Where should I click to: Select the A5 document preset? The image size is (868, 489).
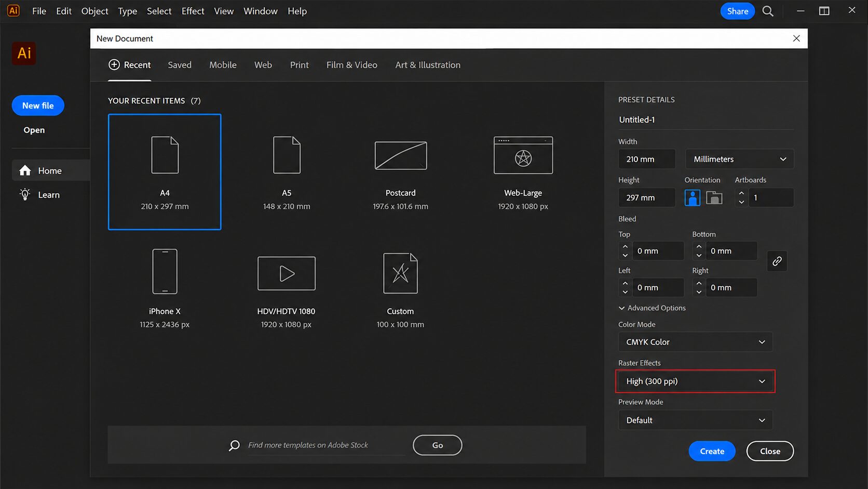click(x=287, y=173)
